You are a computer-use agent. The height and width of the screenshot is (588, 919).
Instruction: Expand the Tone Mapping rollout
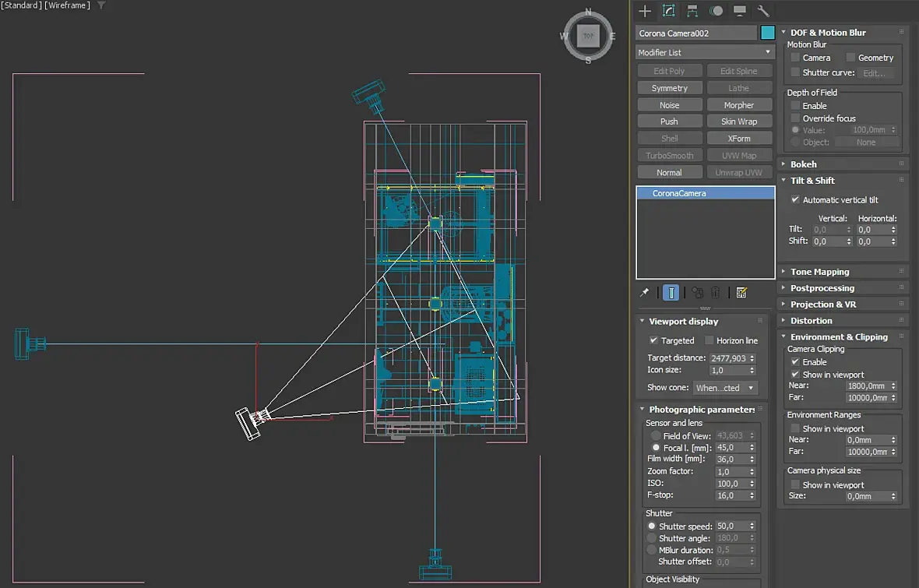[x=819, y=272]
